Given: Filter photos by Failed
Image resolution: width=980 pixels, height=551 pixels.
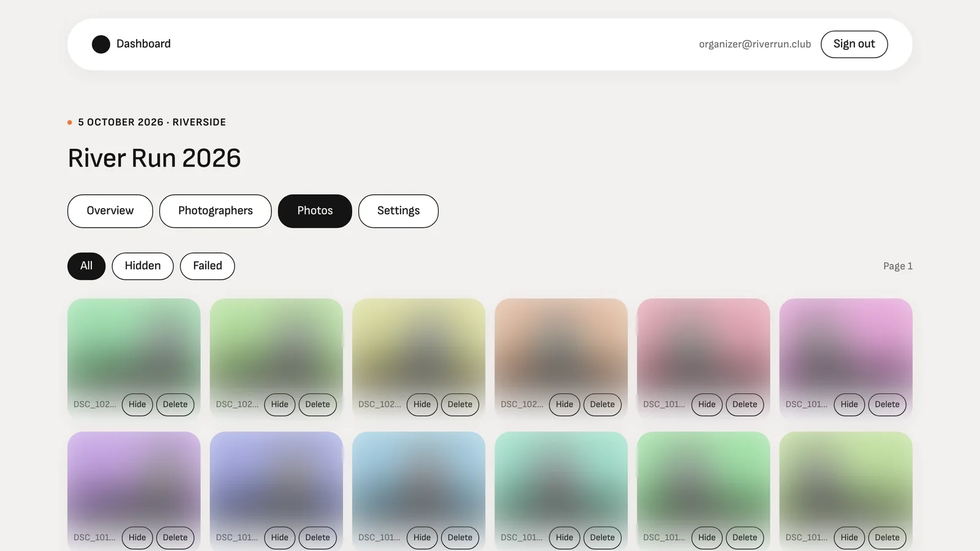Looking at the screenshot, I should (207, 266).
